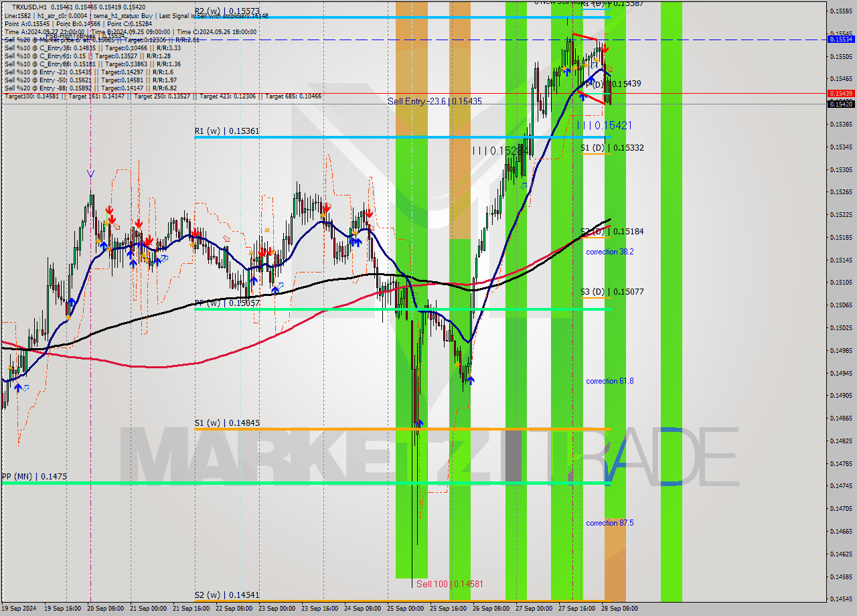Click the blue 0.15534 price tag on the scale
The width and height of the screenshot is (857, 616).
pos(842,40)
